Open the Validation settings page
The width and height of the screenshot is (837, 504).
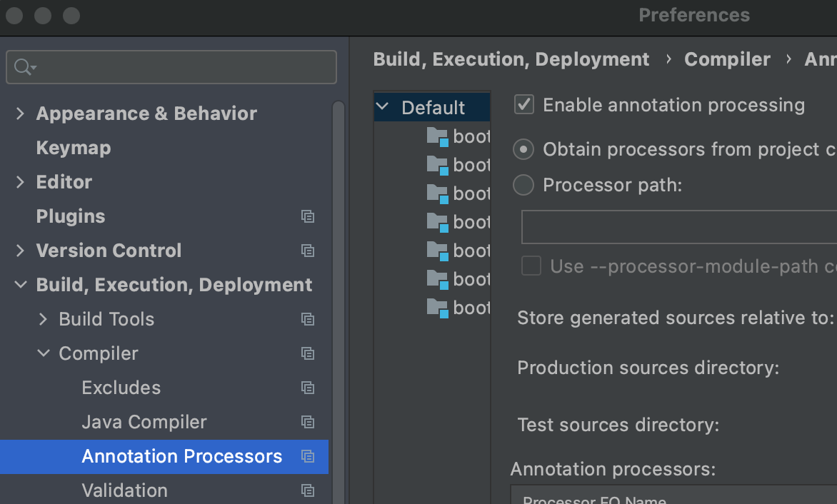pyautogui.click(x=124, y=490)
